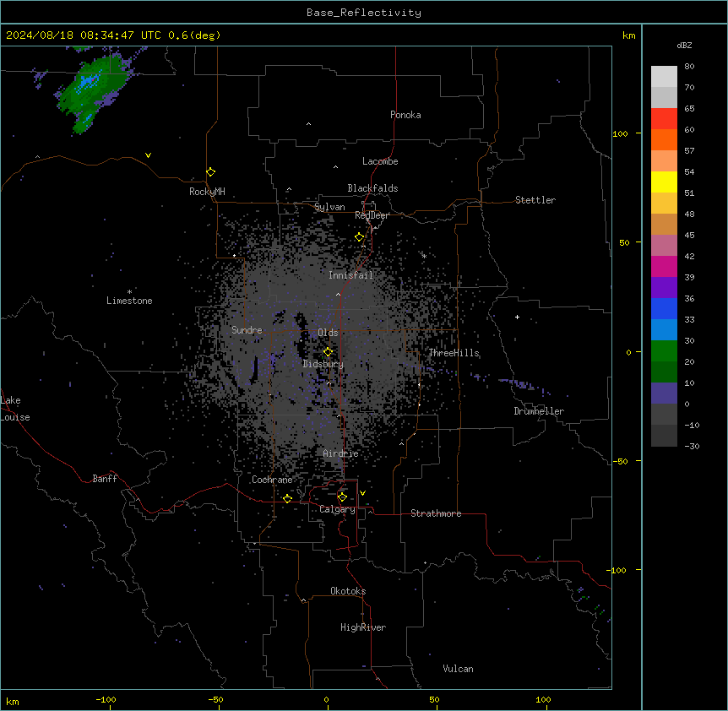Click the Airdrie city label

341,453
